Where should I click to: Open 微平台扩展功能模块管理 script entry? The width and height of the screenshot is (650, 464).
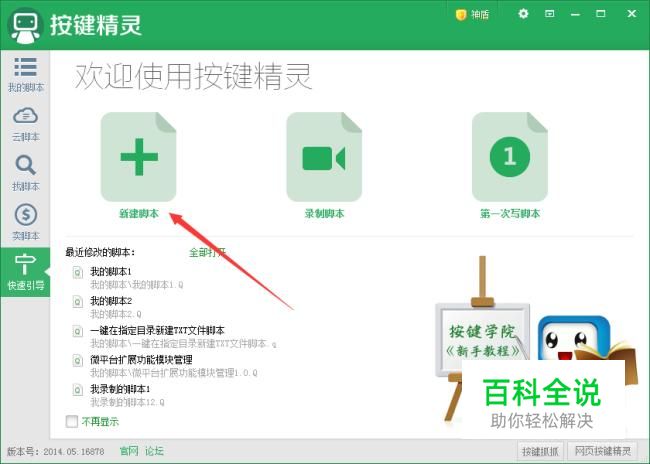(x=141, y=360)
